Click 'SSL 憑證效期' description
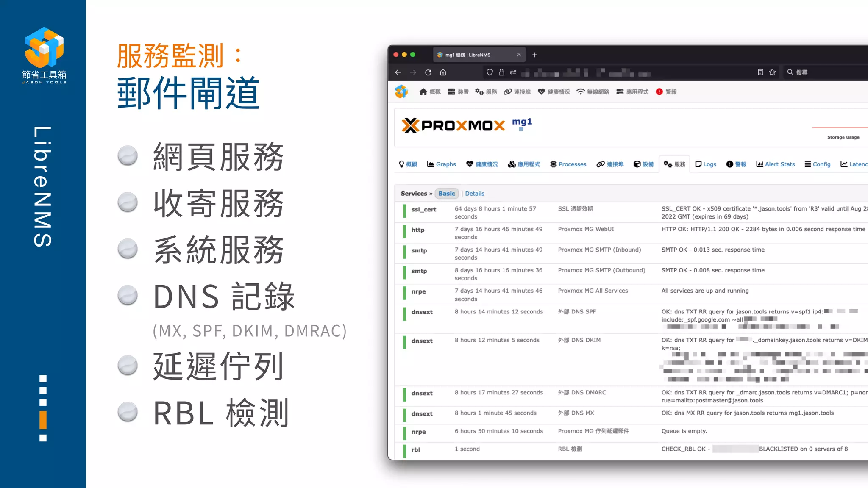Image resolution: width=868 pixels, height=488 pixels. click(575, 209)
